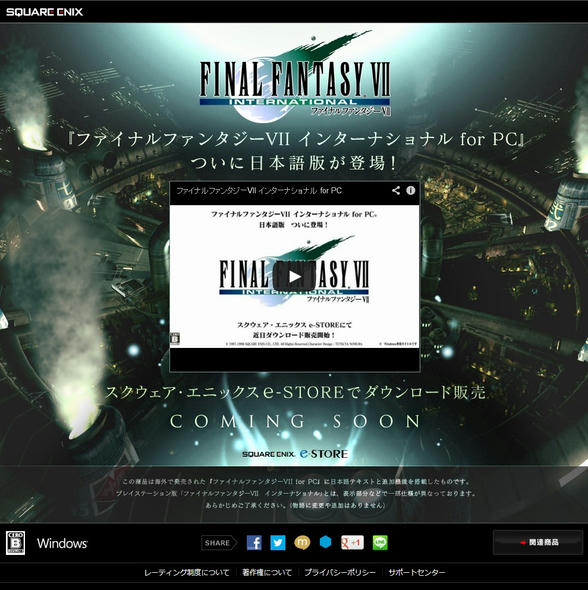Open the 関連商品 button
Viewport: 588px width, 590px height.
[538, 542]
